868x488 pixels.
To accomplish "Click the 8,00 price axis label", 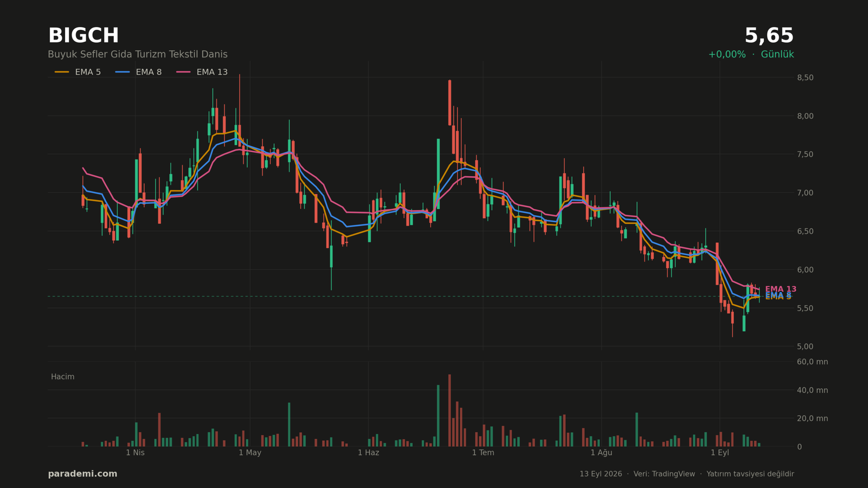I will (x=805, y=116).
